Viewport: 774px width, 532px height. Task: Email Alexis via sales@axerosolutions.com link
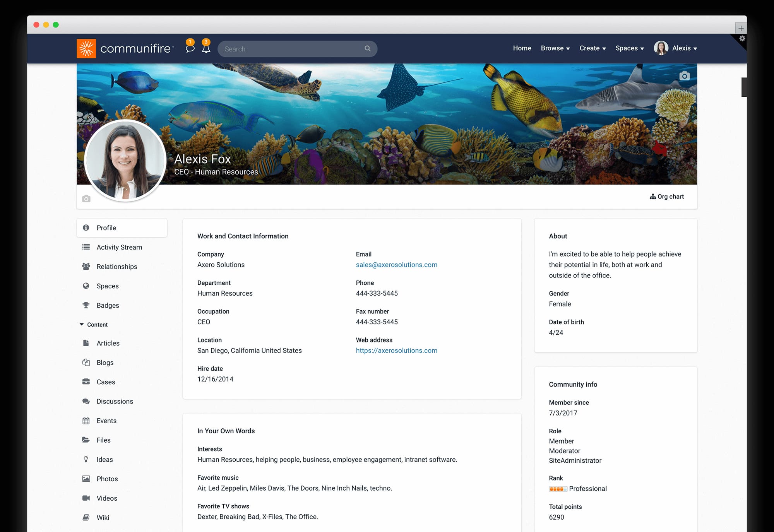click(396, 265)
